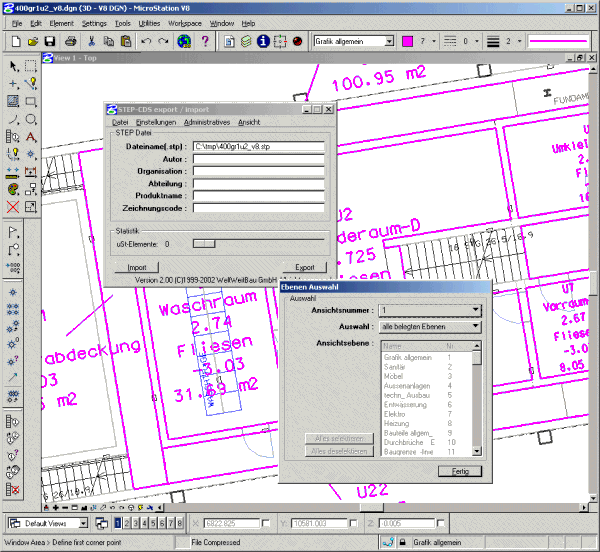
Task: Open the Auswahl alle belegten Ebenen dropdown
Action: click(x=430, y=326)
